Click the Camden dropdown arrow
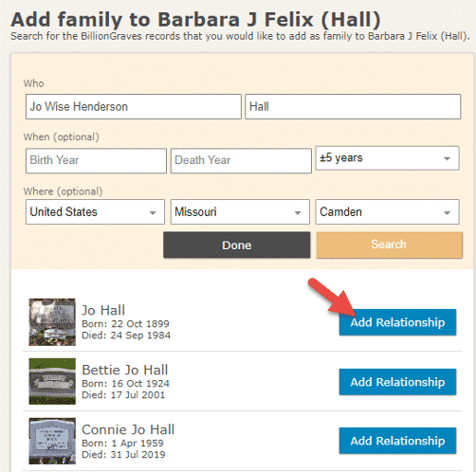 point(447,212)
